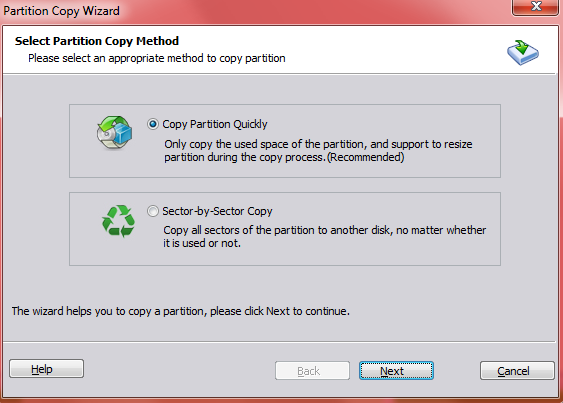Click the Partition Copy Wizard title bar text

click(x=61, y=11)
